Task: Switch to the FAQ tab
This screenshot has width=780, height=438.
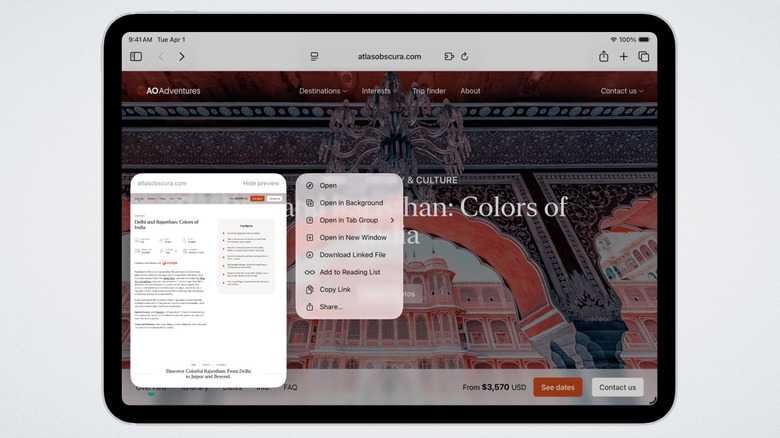Action: click(x=291, y=387)
